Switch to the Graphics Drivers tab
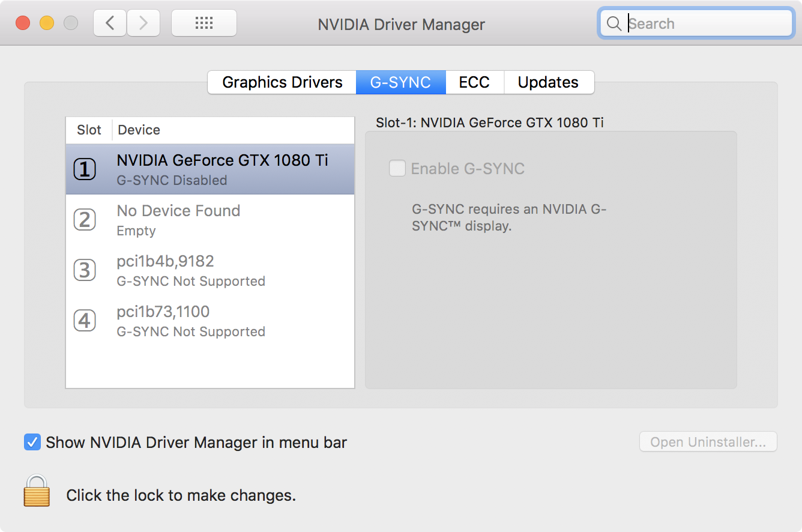The width and height of the screenshot is (802, 532). pyautogui.click(x=282, y=82)
